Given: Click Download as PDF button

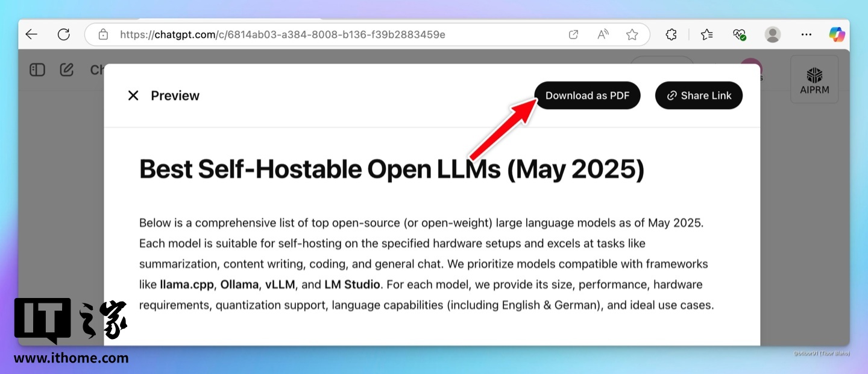Looking at the screenshot, I should pyautogui.click(x=587, y=95).
